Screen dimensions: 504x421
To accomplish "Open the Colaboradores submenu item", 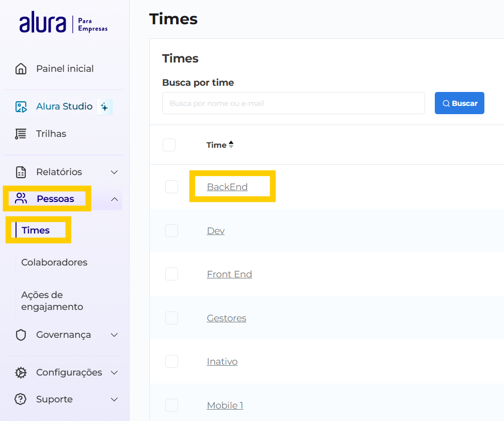I will click(x=54, y=262).
